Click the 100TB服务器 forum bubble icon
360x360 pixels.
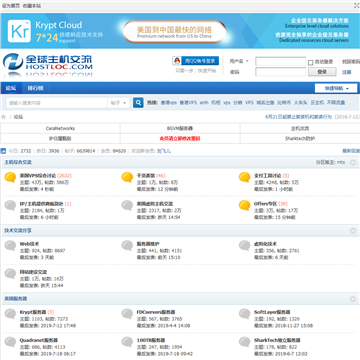127,342
